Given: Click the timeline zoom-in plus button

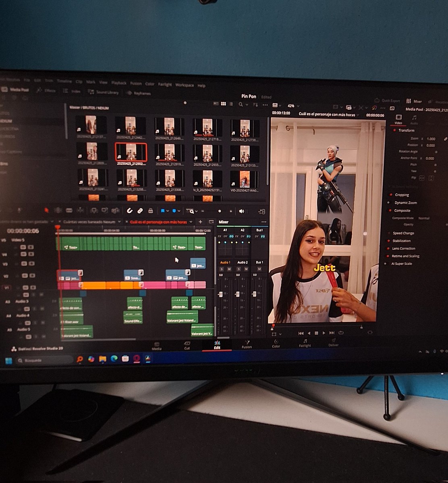Looking at the screenshot, I should point(231,211).
